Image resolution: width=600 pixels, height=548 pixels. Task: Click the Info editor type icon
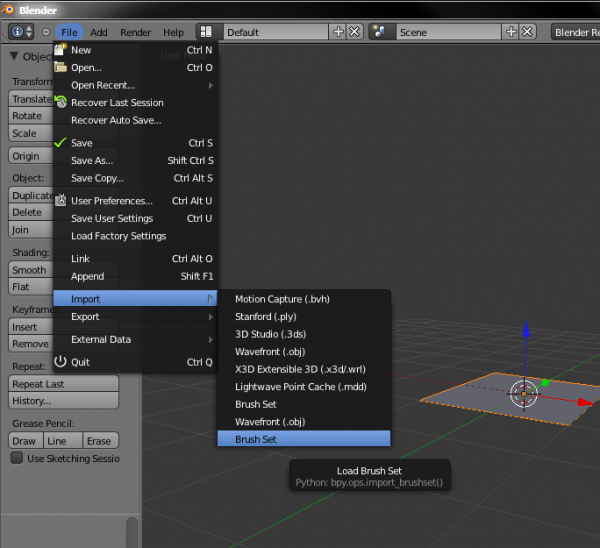(21, 32)
